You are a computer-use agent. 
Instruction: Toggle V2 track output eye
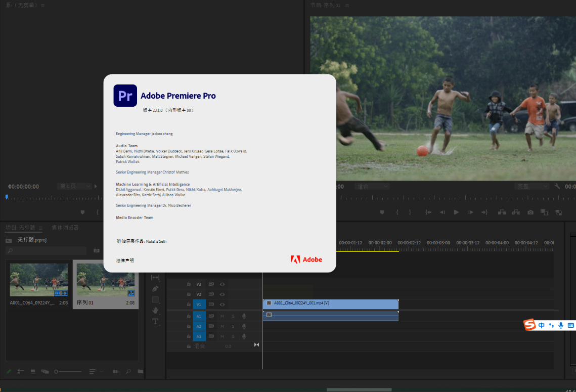[x=222, y=294]
